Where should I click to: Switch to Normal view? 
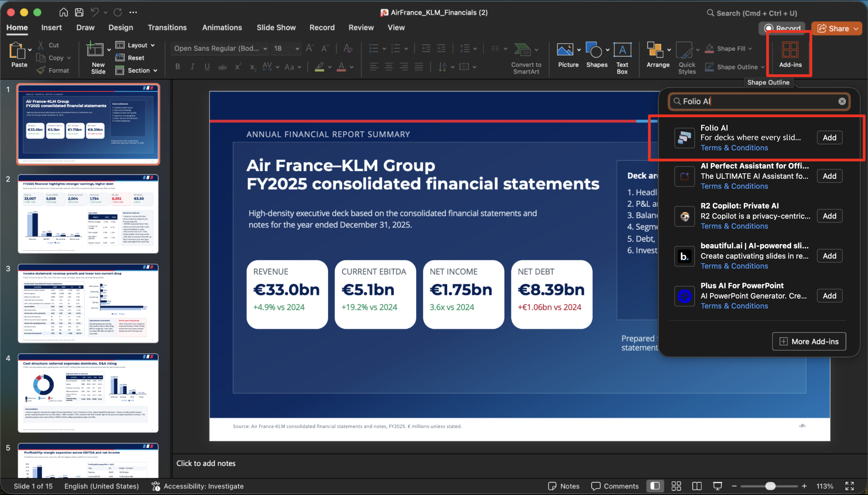655,486
